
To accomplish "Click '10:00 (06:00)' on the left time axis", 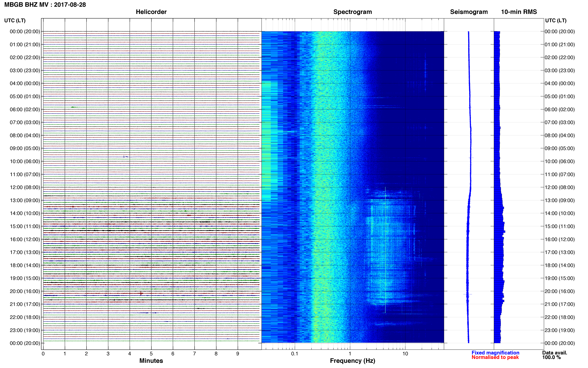I will click(25, 161).
